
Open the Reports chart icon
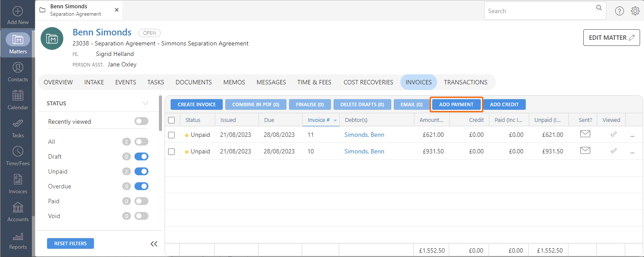(18, 236)
